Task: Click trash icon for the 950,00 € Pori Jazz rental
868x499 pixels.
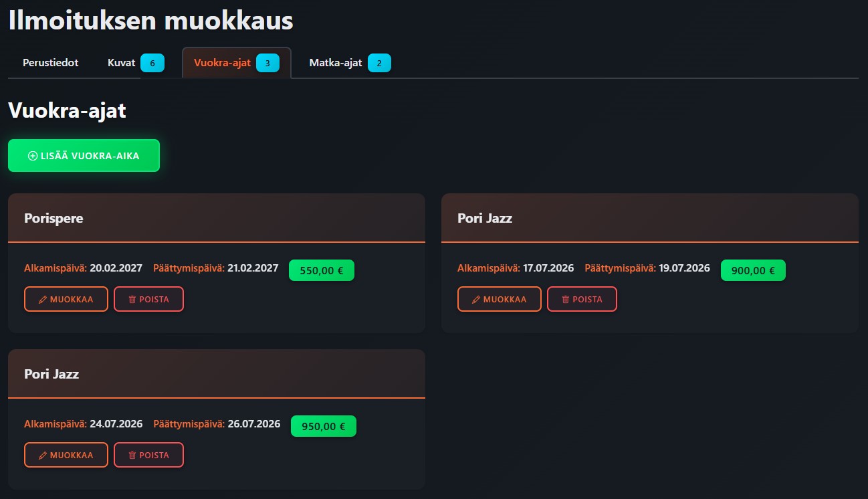Action: 132,456
